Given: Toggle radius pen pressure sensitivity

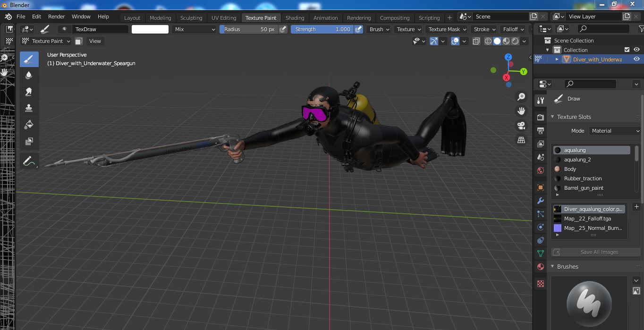Looking at the screenshot, I should 283,29.
